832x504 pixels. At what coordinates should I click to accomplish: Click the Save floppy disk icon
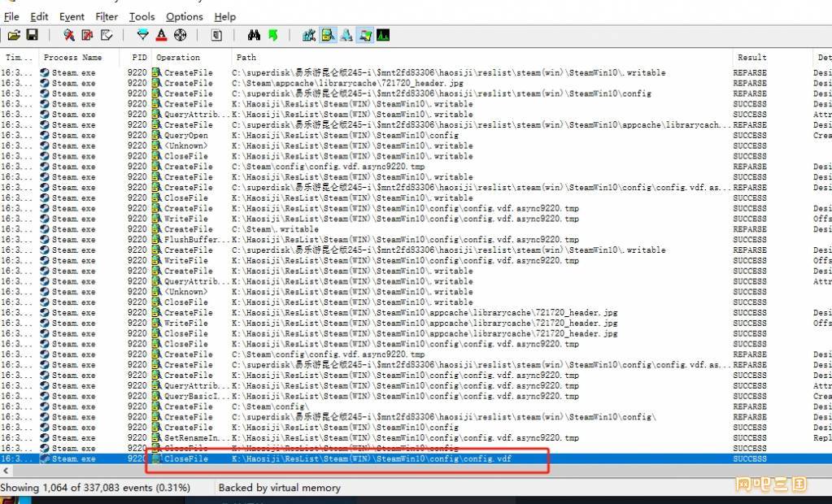(33, 35)
